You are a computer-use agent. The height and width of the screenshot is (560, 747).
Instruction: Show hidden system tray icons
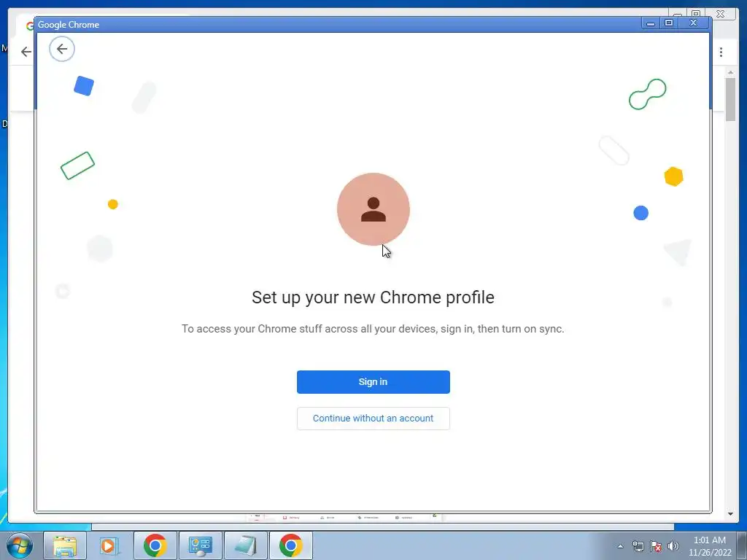pos(620,546)
